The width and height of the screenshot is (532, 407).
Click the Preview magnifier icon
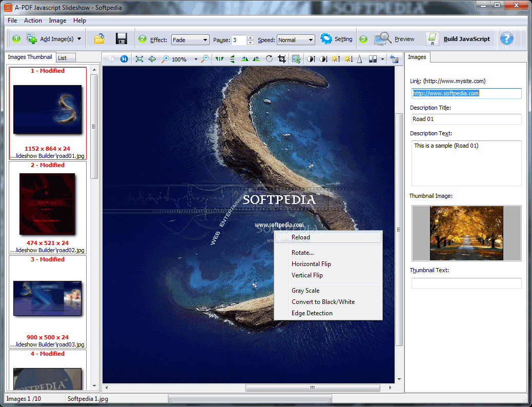tap(383, 38)
